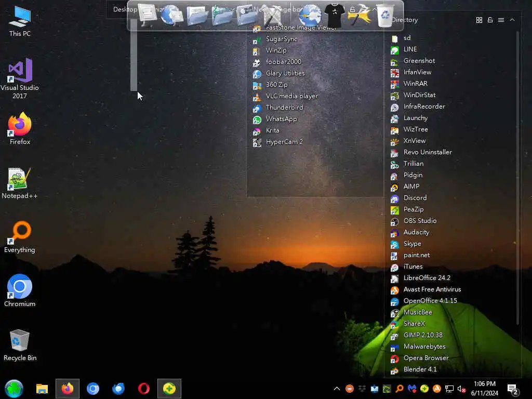The image size is (532, 399).
Task: Click the dock's globe with pages icon
Action: 171,15
